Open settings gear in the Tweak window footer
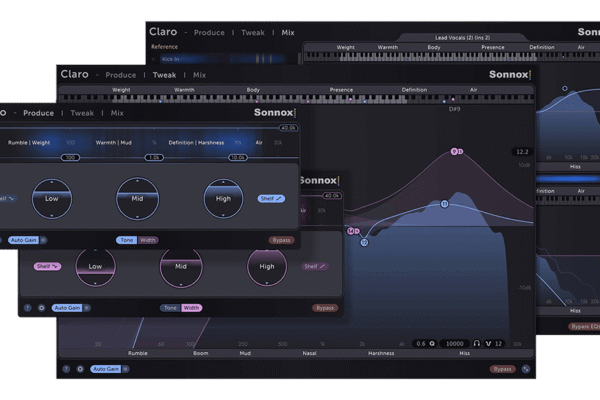Screen dimensions: 600x400 click(80, 369)
